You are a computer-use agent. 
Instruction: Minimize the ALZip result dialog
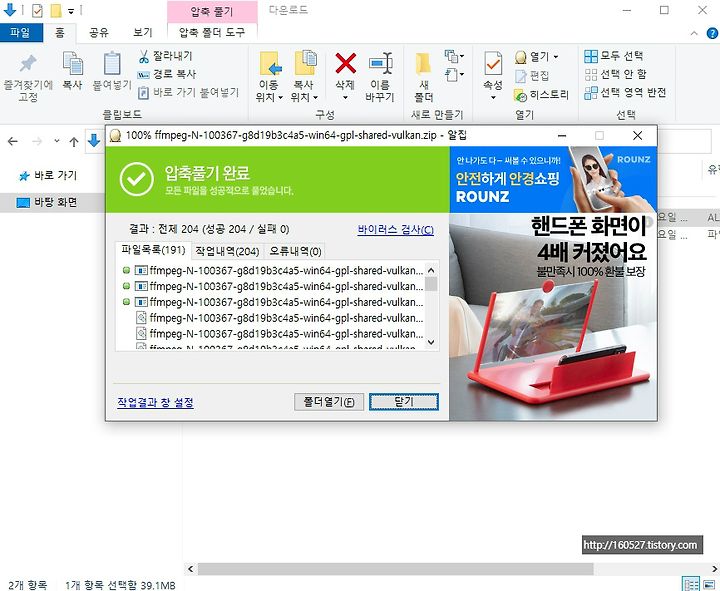[x=562, y=135]
